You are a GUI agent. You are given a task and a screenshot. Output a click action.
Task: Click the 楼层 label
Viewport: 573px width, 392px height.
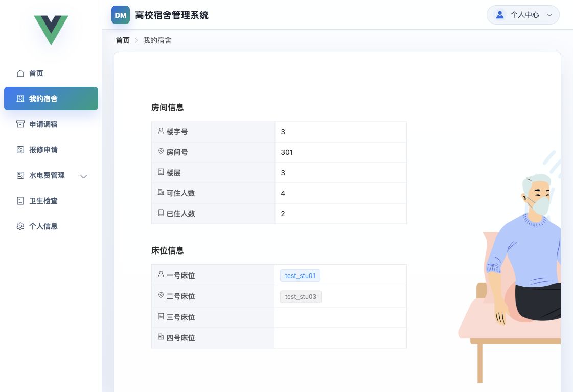coord(173,173)
